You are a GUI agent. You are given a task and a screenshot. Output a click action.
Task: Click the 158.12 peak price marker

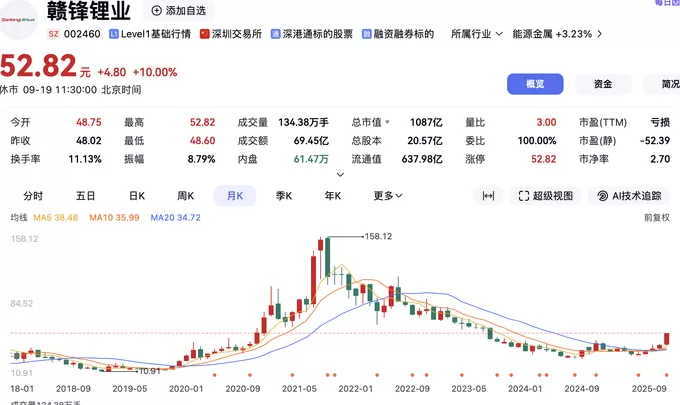[x=378, y=236]
